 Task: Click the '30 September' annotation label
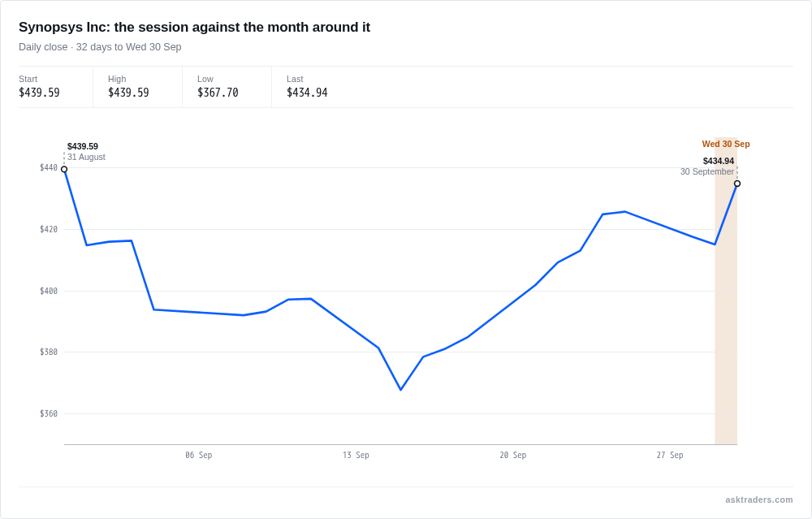coord(707,171)
